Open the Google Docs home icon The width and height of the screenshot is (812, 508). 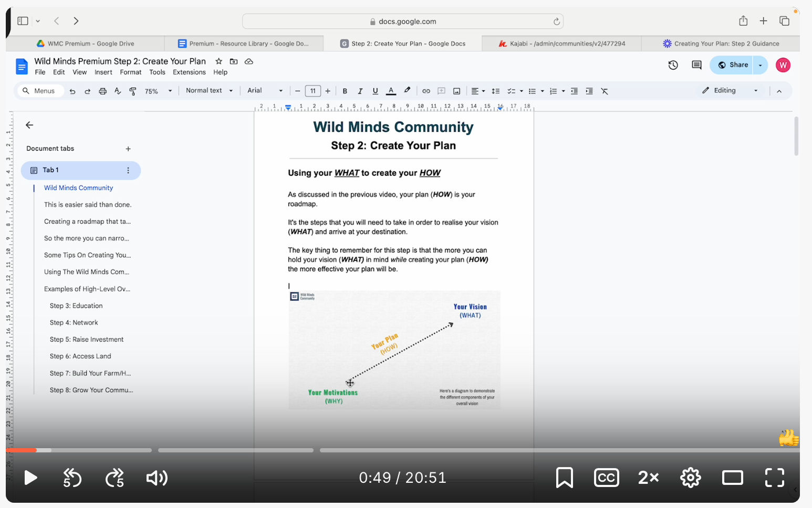click(22, 66)
